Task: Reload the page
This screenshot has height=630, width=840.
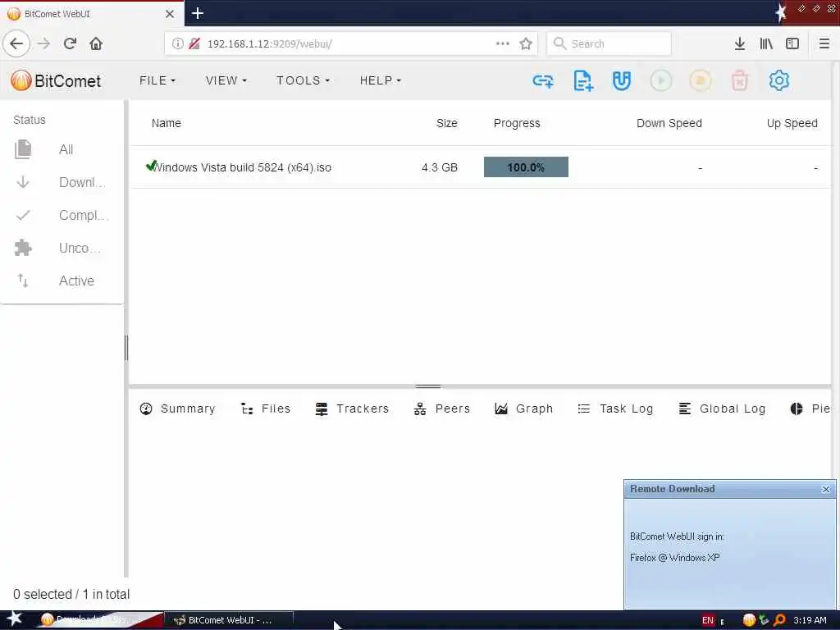Action: pos(70,43)
